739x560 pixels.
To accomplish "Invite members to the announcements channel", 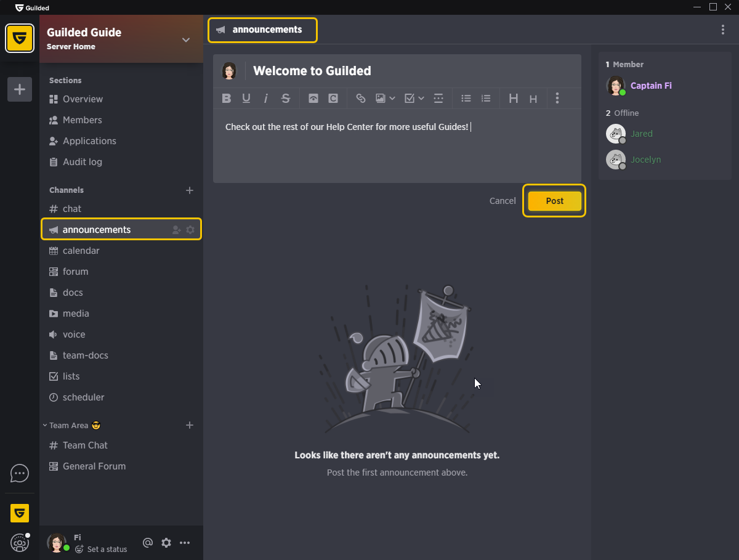I will pyautogui.click(x=177, y=230).
